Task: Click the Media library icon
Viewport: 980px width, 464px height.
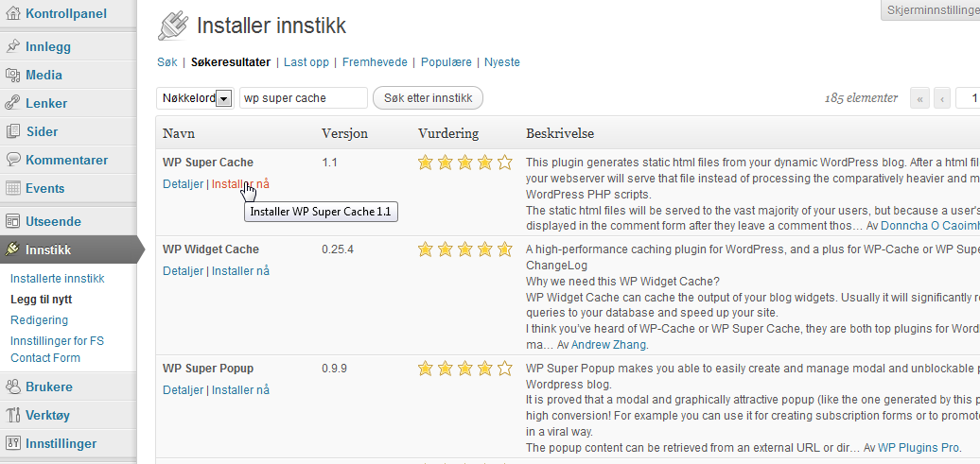Action: click(12, 75)
